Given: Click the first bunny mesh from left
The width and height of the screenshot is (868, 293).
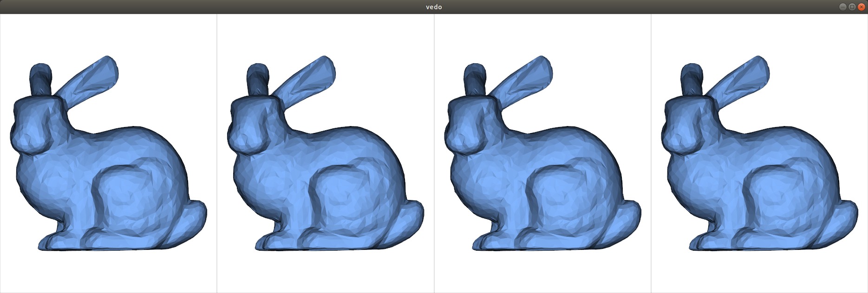Looking at the screenshot, I should coord(109,154).
